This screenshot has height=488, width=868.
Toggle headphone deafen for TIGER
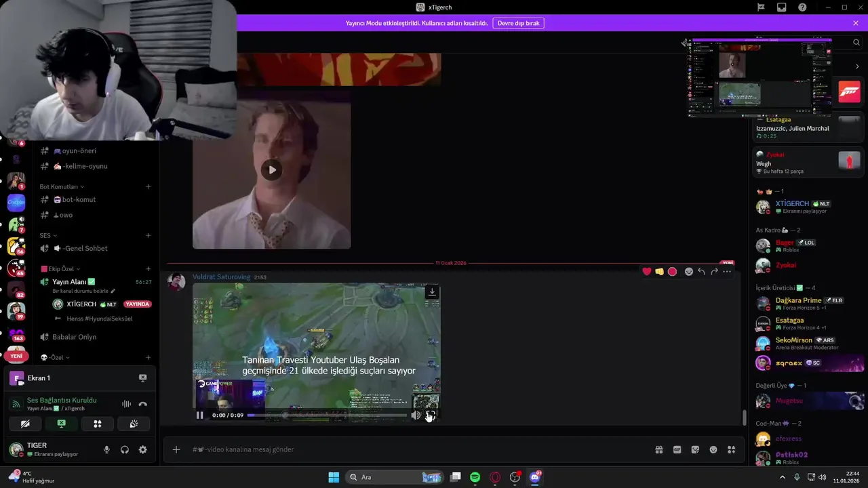(125, 449)
